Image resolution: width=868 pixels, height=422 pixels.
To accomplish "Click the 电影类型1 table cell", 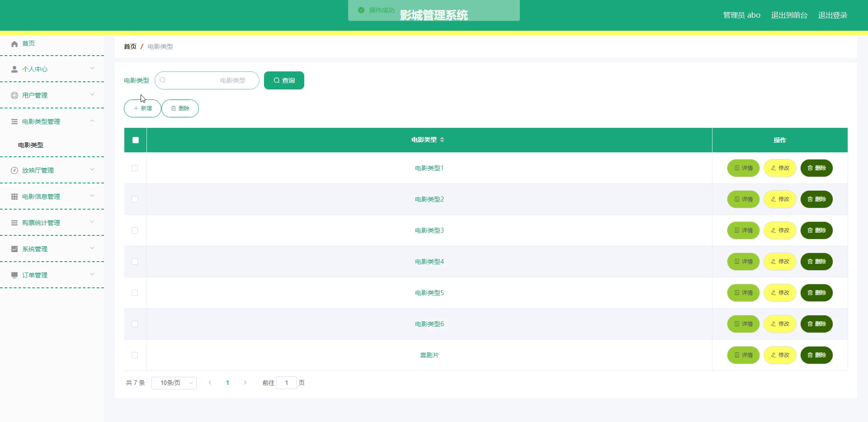I will pyautogui.click(x=429, y=168).
